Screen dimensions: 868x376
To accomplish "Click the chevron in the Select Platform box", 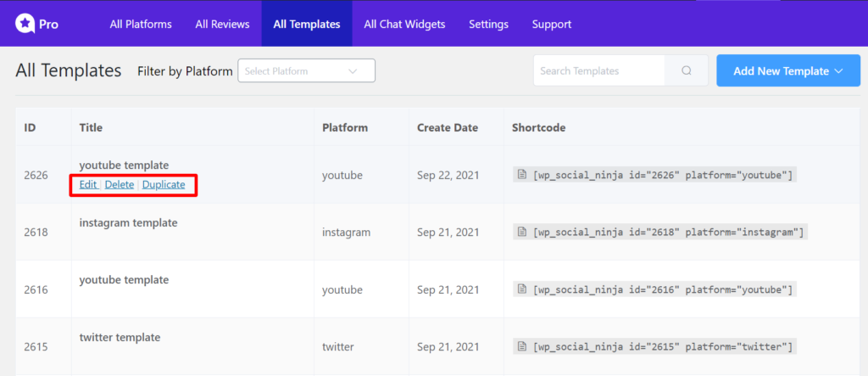I will click(353, 71).
